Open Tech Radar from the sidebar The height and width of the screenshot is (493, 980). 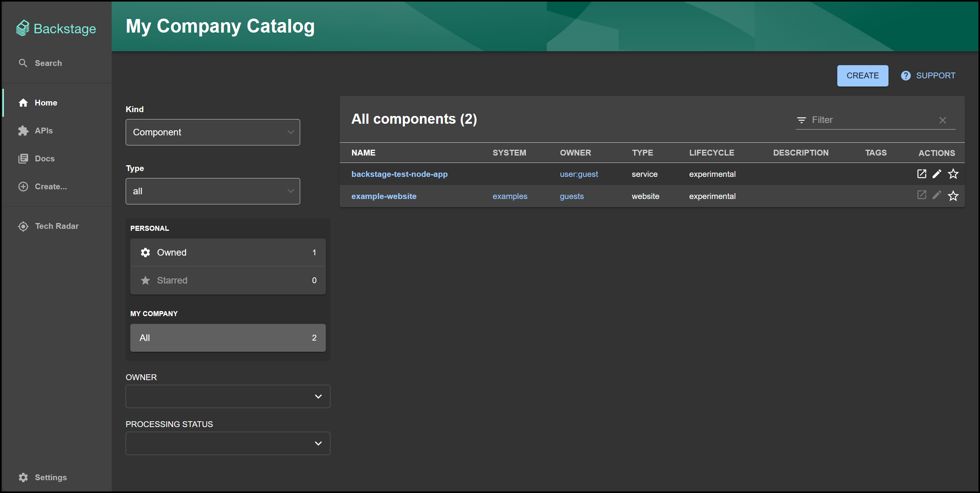coord(57,226)
